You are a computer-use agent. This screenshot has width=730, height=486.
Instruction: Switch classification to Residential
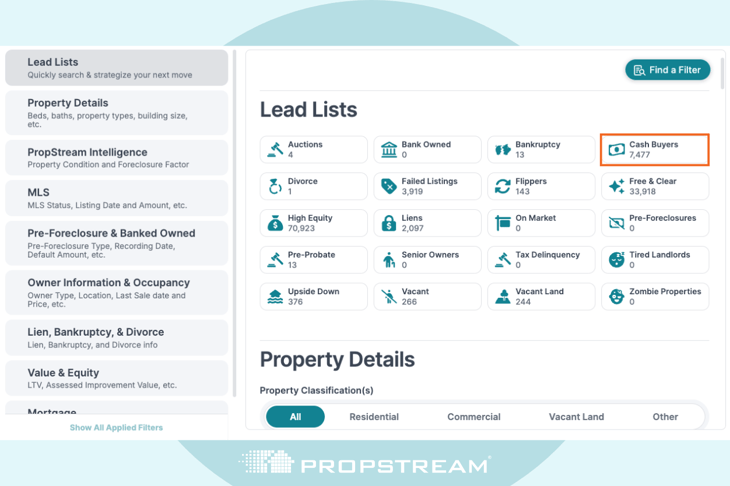tap(374, 417)
